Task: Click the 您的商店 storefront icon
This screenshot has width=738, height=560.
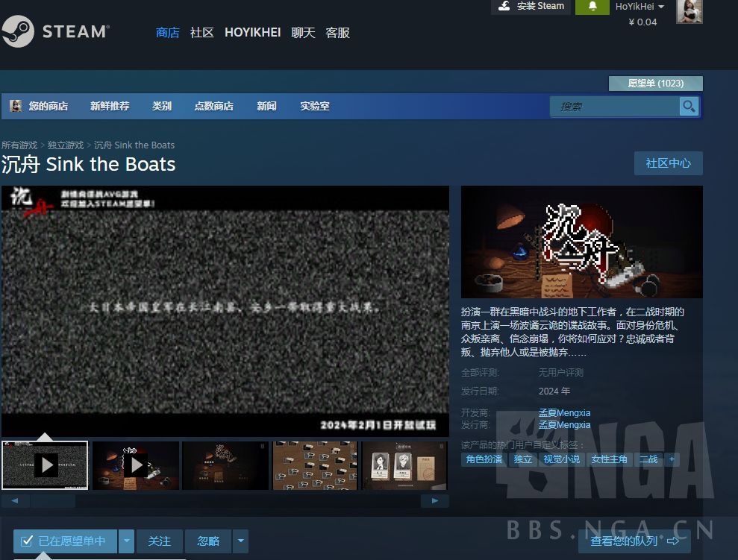Action: (x=15, y=106)
